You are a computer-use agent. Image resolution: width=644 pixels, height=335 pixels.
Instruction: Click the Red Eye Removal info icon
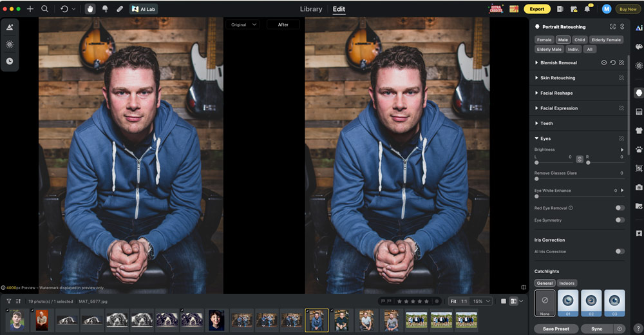tap(571, 208)
